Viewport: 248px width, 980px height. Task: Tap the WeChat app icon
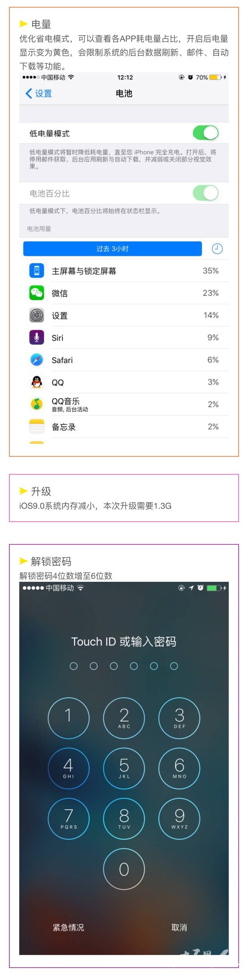point(37,293)
